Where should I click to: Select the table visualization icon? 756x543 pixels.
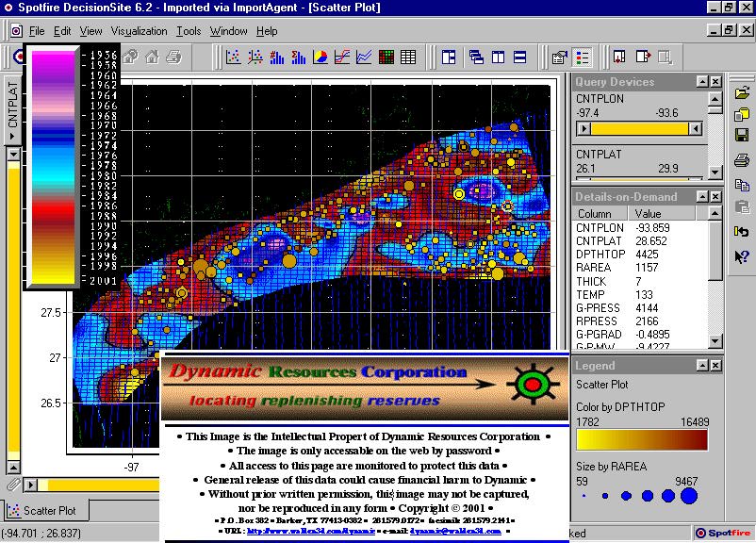tap(408, 58)
